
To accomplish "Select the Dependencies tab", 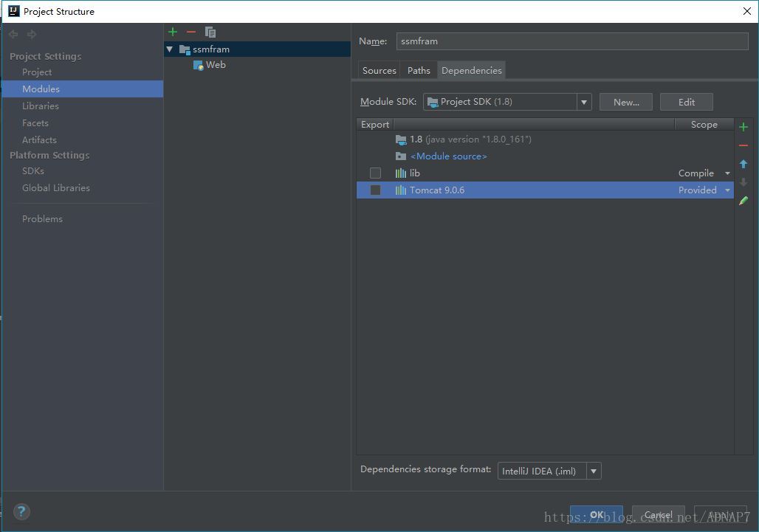I will [472, 71].
